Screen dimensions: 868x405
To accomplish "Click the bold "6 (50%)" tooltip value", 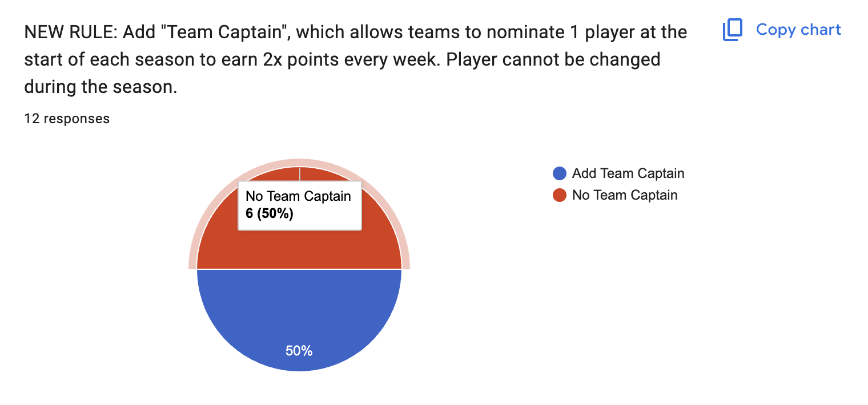I will pos(270,214).
